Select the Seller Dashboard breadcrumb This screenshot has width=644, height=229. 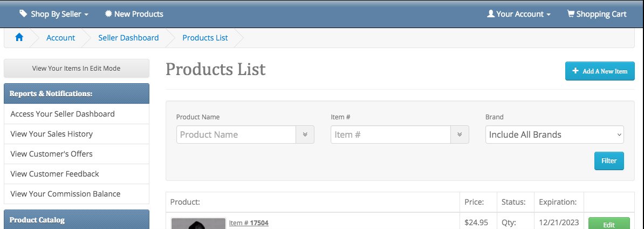coord(128,38)
